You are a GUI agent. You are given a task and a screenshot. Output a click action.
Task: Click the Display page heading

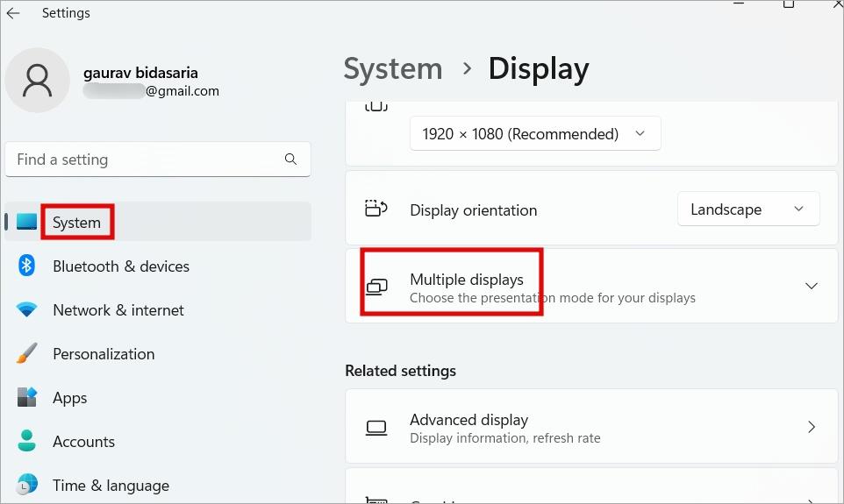539,69
